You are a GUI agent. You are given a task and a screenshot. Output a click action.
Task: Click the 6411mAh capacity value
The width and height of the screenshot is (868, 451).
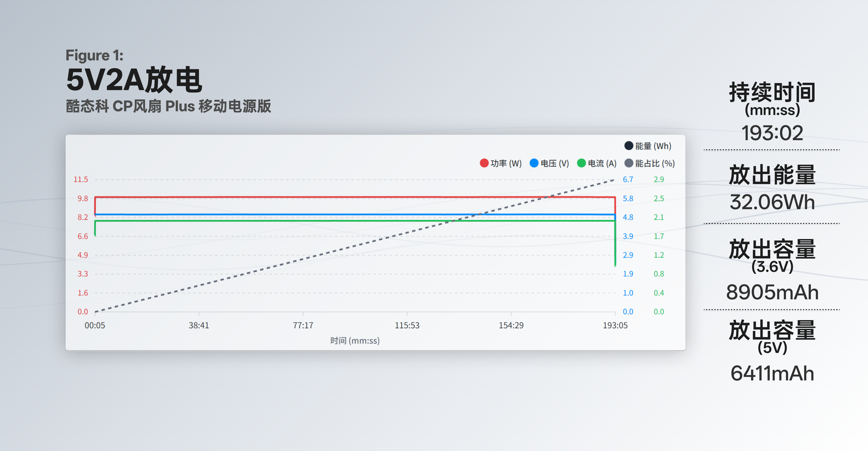tap(772, 373)
